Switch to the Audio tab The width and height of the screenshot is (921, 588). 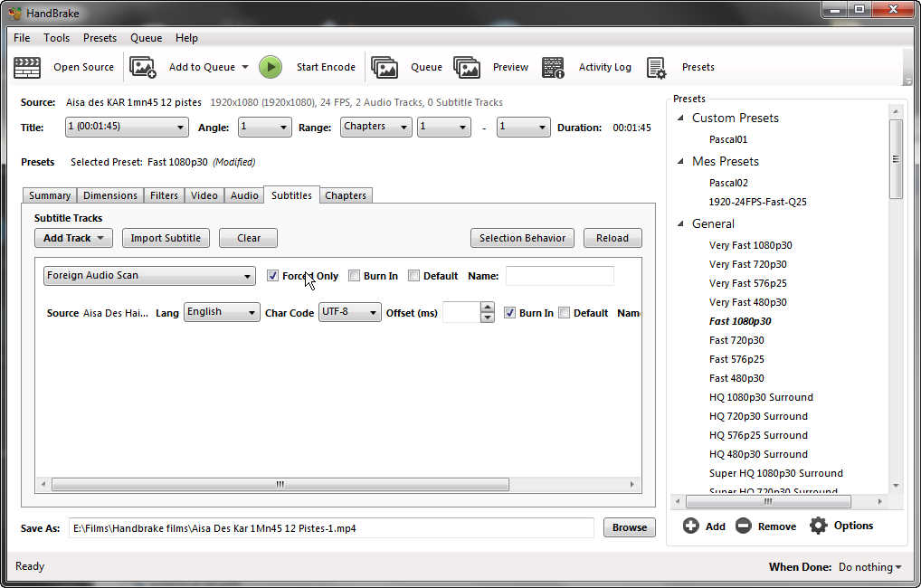coord(244,195)
